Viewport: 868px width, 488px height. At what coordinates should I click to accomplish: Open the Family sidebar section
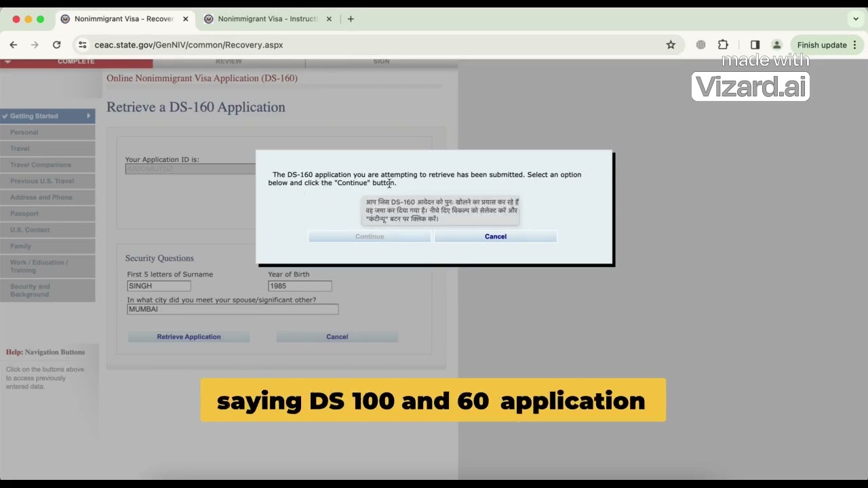click(x=47, y=246)
